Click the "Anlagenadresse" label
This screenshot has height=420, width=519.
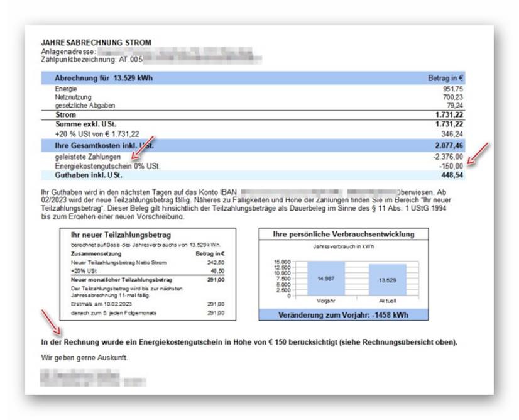(x=68, y=52)
